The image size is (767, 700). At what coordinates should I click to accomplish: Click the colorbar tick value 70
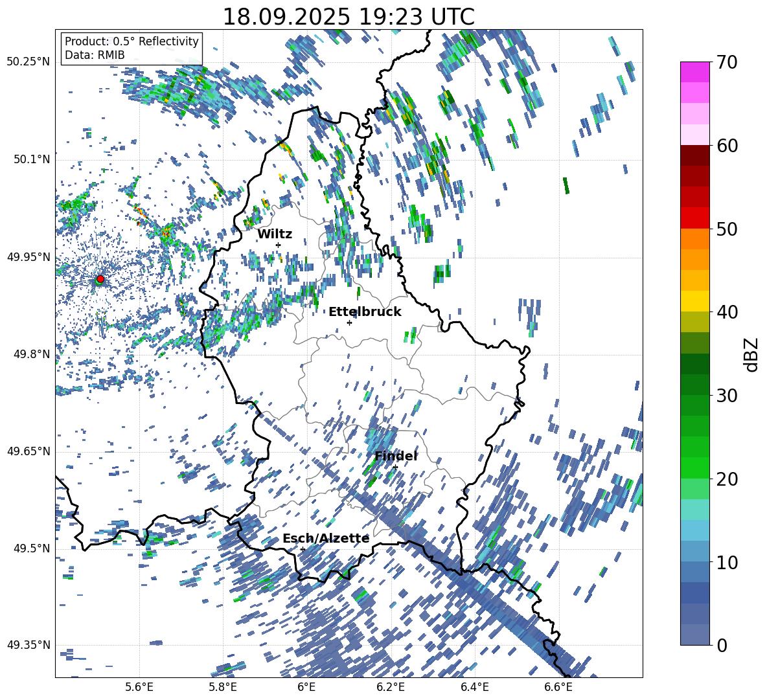coord(727,62)
